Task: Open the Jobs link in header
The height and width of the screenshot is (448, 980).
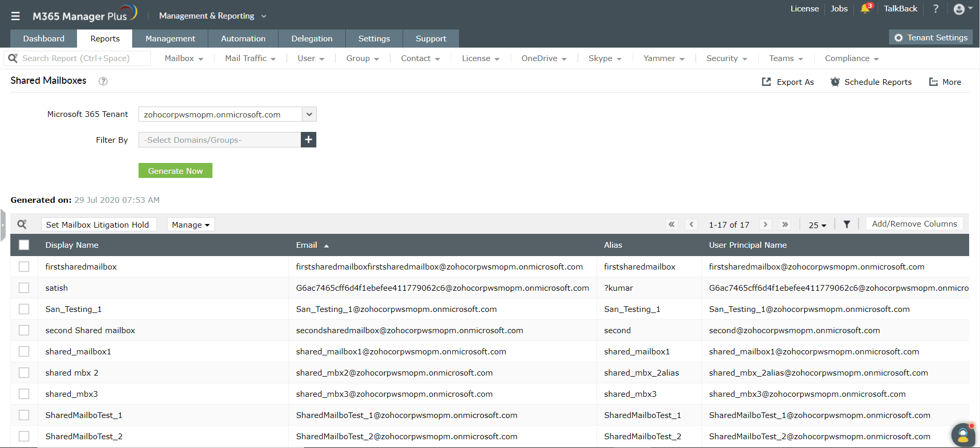Action: (839, 9)
